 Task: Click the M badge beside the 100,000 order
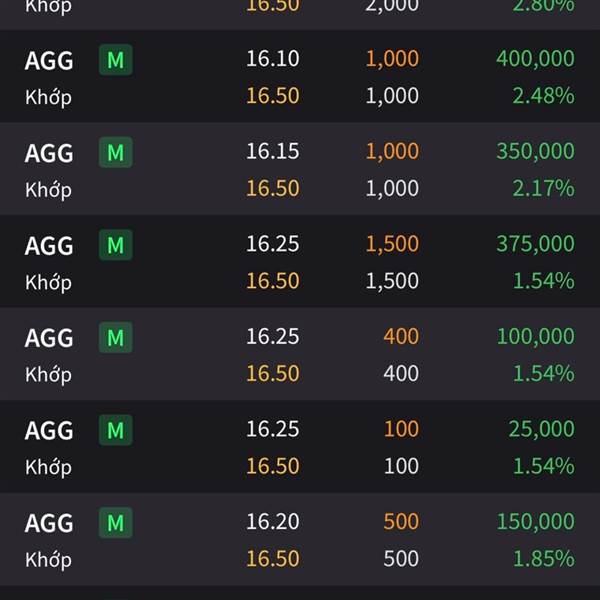(x=115, y=338)
